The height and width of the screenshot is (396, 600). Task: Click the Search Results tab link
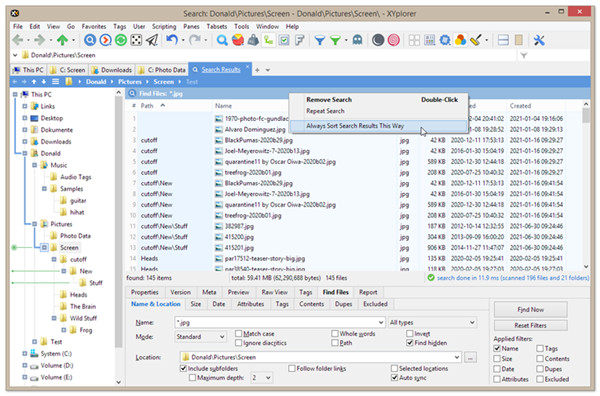pos(221,70)
